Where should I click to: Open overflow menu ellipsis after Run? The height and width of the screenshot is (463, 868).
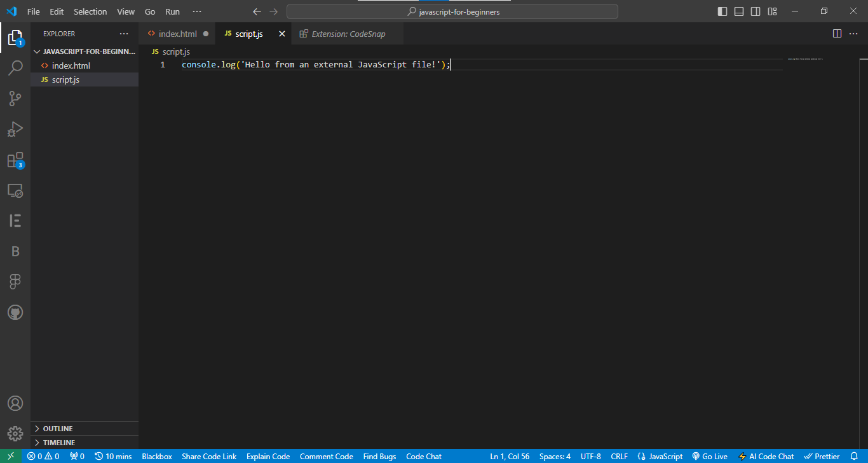(x=197, y=11)
